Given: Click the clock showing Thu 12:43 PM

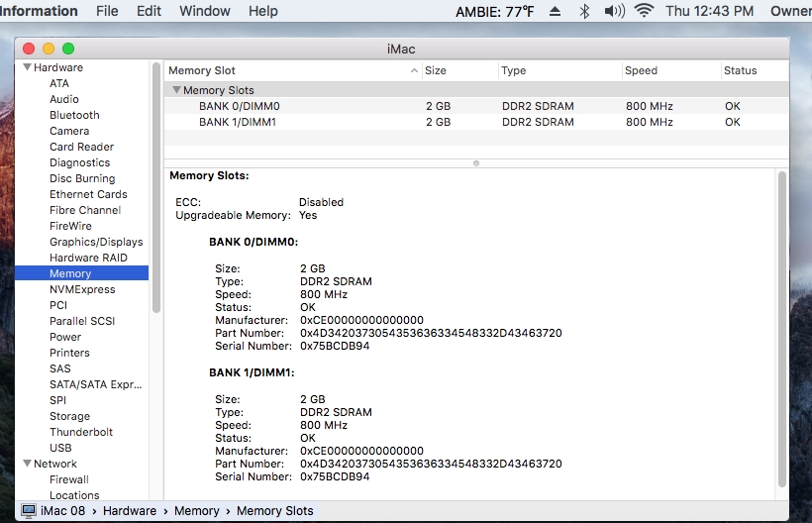Looking at the screenshot, I should (709, 11).
